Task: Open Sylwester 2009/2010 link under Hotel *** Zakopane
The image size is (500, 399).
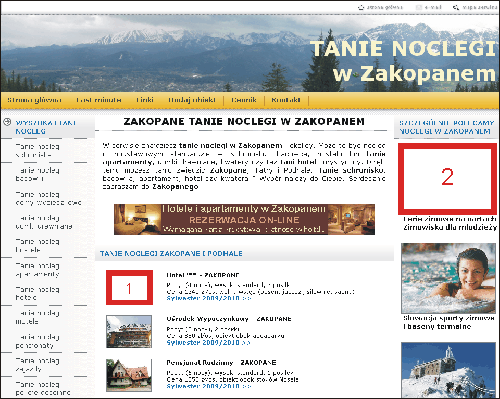Action: (209, 298)
